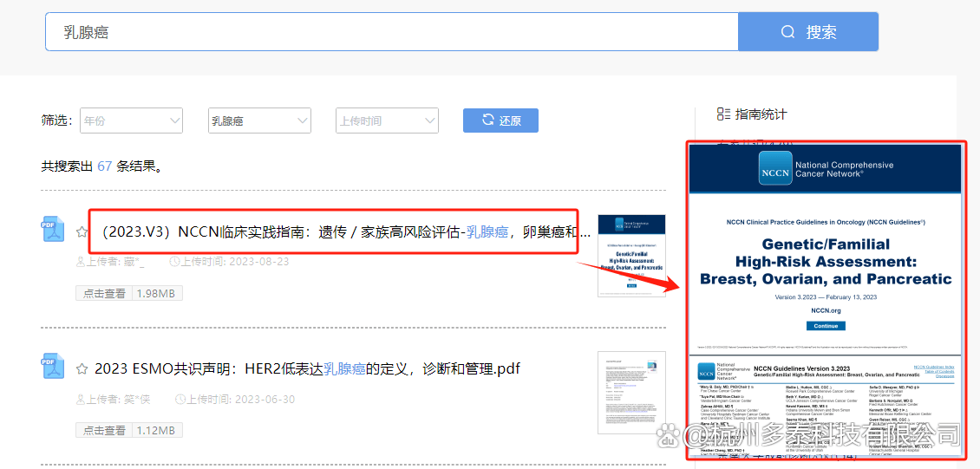The height and width of the screenshot is (469, 980).
Task: Click the file size label 1.12MB
Action: (x=157, y=430)
